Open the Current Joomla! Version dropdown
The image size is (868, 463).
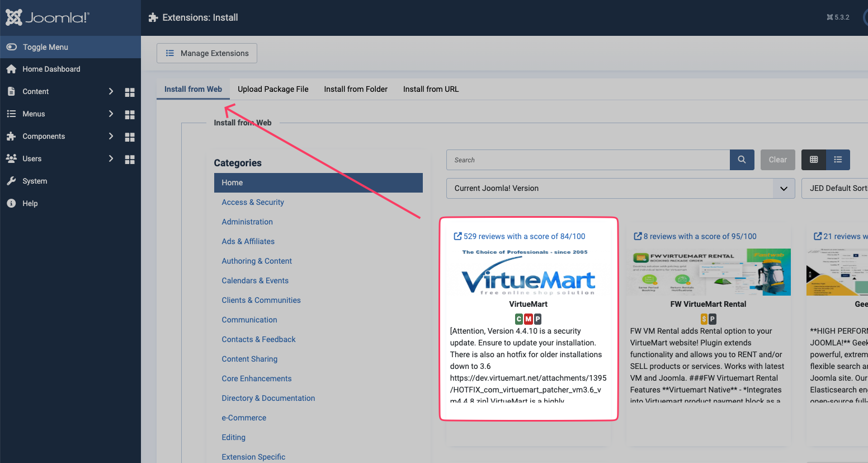(620, 188)
